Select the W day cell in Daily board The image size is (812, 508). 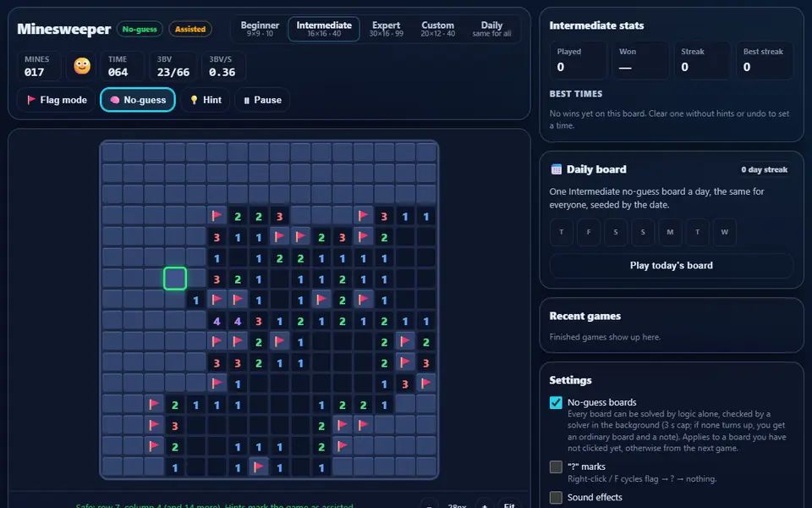725,232
